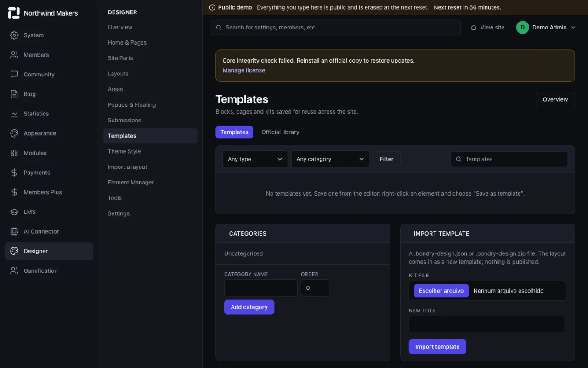
Task: Expand the Demo Admin account menu chevron
Action: 573,28
